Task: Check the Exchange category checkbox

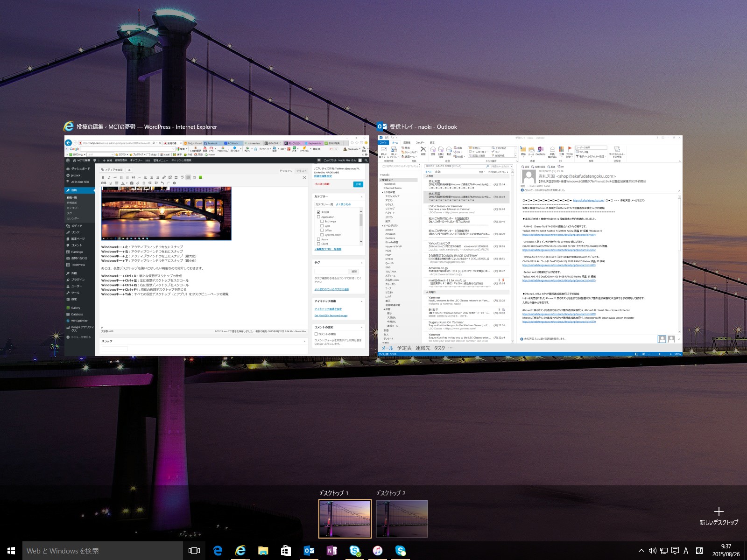Action: (x=322, y=221)
